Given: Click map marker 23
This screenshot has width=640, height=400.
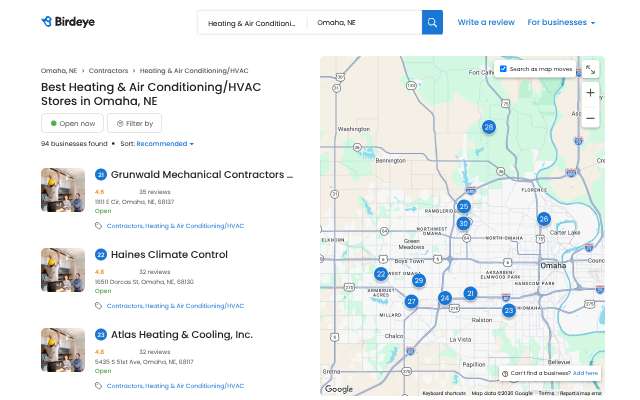Looking at the screenshot, I should point(509,310).
